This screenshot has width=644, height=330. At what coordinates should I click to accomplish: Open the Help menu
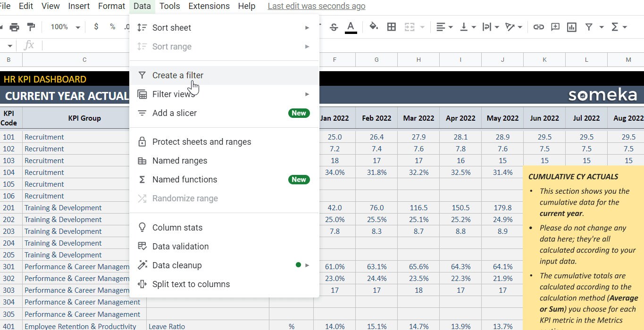click(247, 6)
